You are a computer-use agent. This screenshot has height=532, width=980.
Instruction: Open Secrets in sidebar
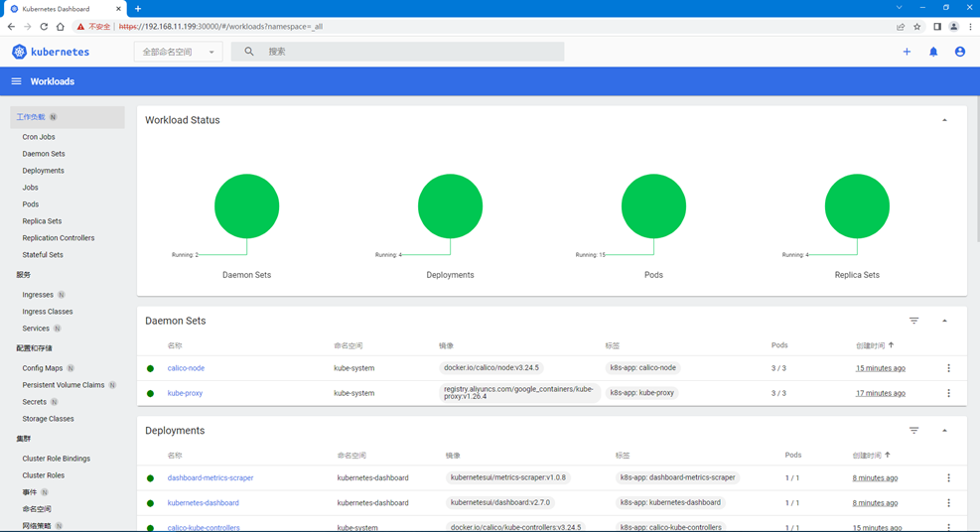coord(35,402)
